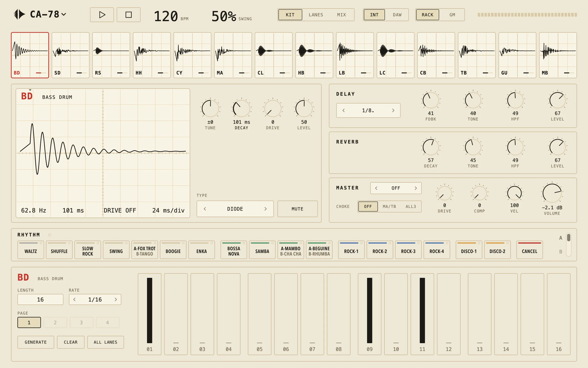This screenshot has width=588, height=368.
Task: Click the BD TUNE knob
Action: pyautogui.click(x=210, y=109)
